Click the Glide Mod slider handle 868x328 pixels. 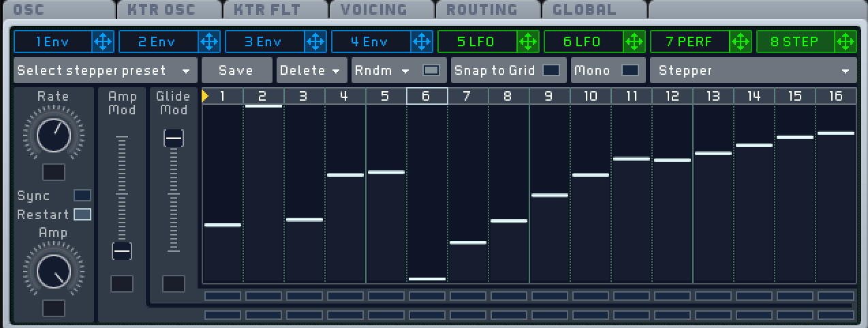pyautogui.click(x=174, y=138)
